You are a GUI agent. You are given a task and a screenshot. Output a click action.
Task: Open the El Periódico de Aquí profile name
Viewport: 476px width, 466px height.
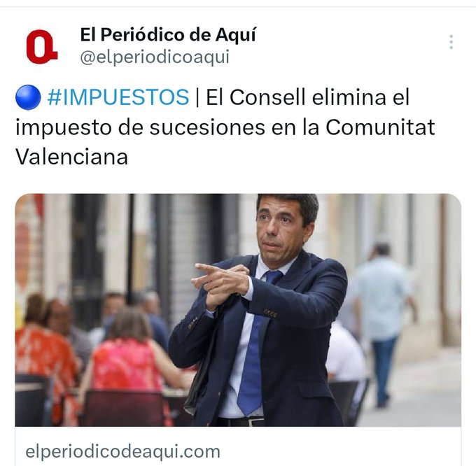[x=168, y=34]
